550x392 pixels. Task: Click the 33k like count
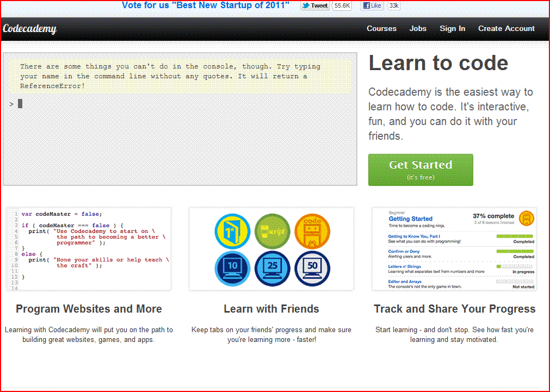pyautogui.click(x=394, y=5)
